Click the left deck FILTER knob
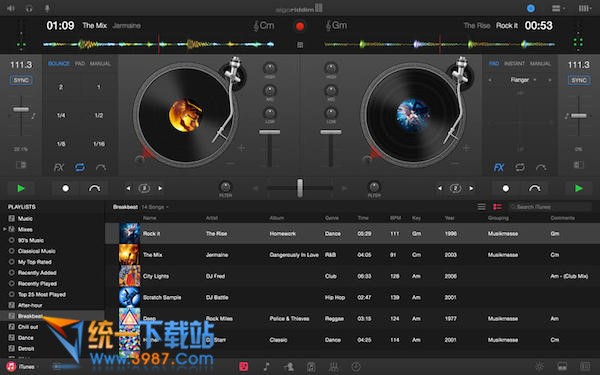 (225, 187)
